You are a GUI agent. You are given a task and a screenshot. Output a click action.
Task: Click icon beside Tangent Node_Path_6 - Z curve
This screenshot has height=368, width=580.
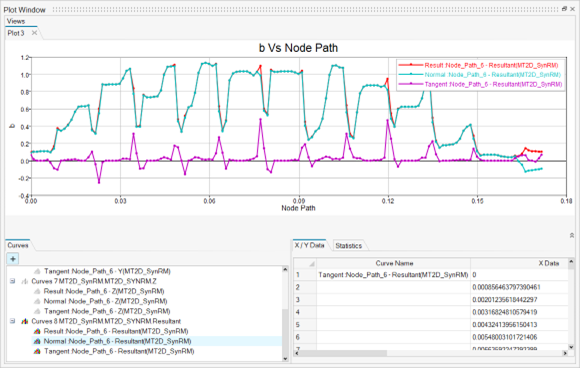(x=37, y=311)
